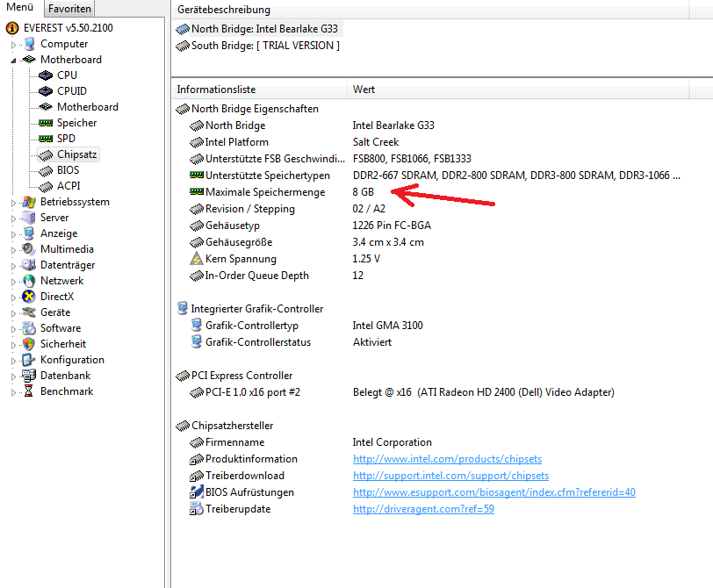This screenshot has width=713, height=588.
Task: Select the Firmenname row label
Action: click(x=234, y=442)
